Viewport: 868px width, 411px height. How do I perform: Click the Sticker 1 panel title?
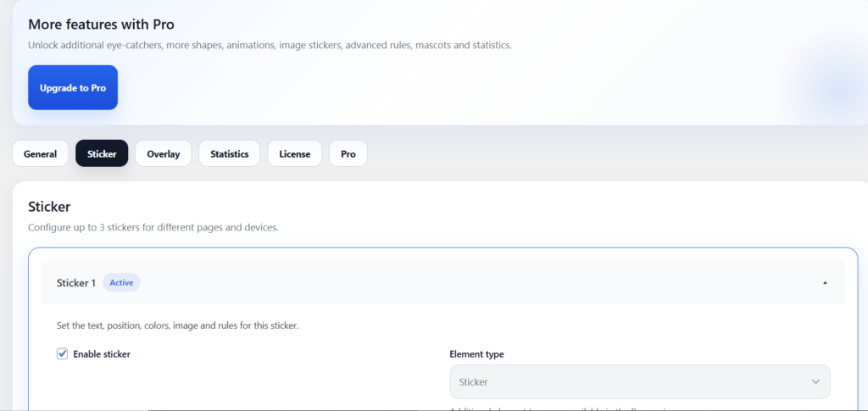(x=76, y=282)
